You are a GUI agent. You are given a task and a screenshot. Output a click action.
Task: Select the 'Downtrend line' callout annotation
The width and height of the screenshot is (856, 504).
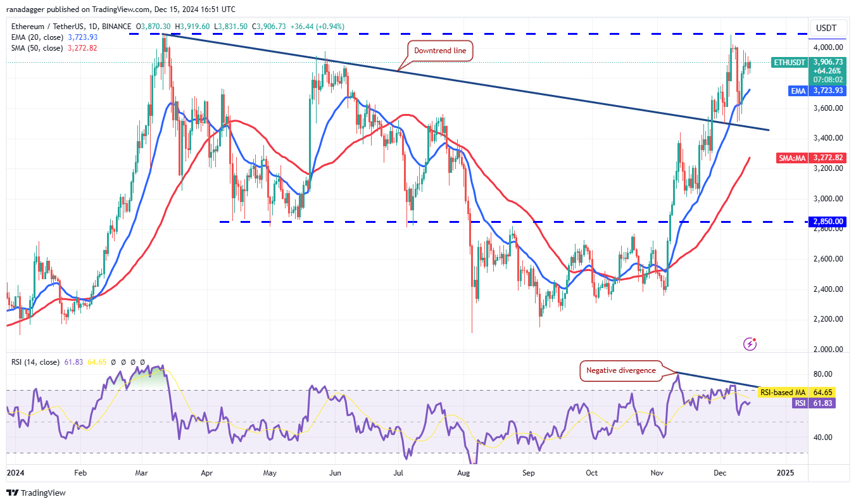[x=439, y=51]
